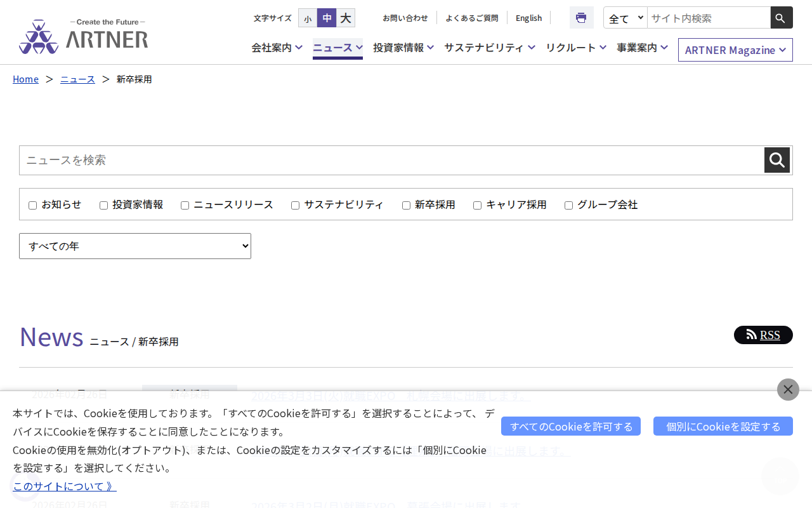The image size is (812, 508).
Task: Open the 会社案内 menu
Action: (277, 48)
